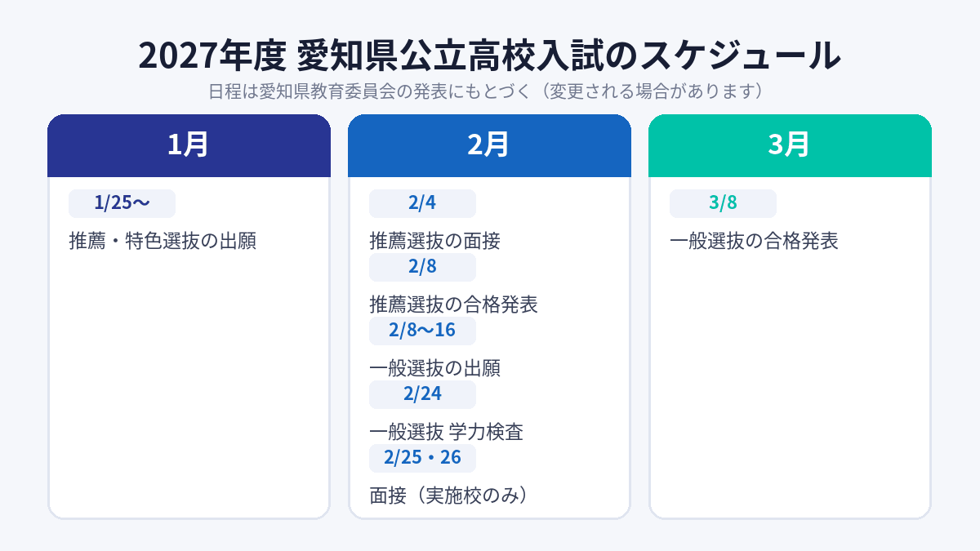The image size is (980, 551).
Task: Click the 推薦選抜の合格発表 entry
Action: 453,305
